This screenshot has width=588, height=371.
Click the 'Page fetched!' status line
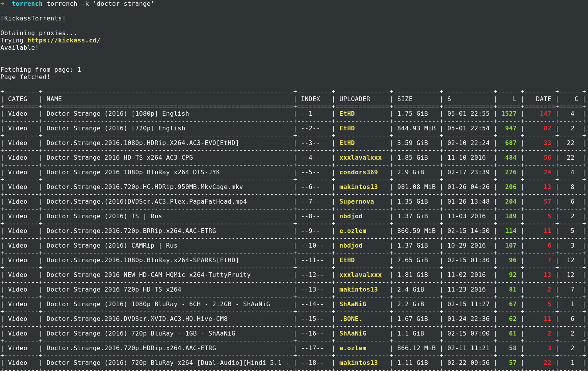coord(25,77)
